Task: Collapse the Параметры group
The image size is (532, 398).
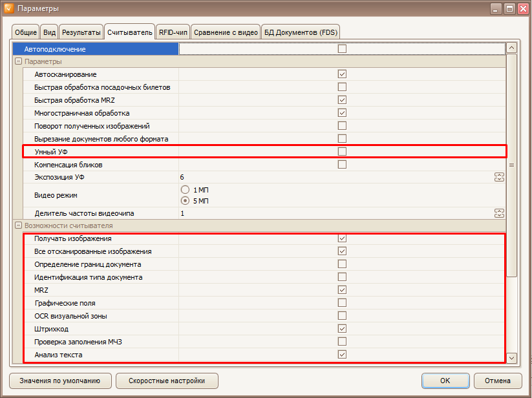Action: point(18,61)
